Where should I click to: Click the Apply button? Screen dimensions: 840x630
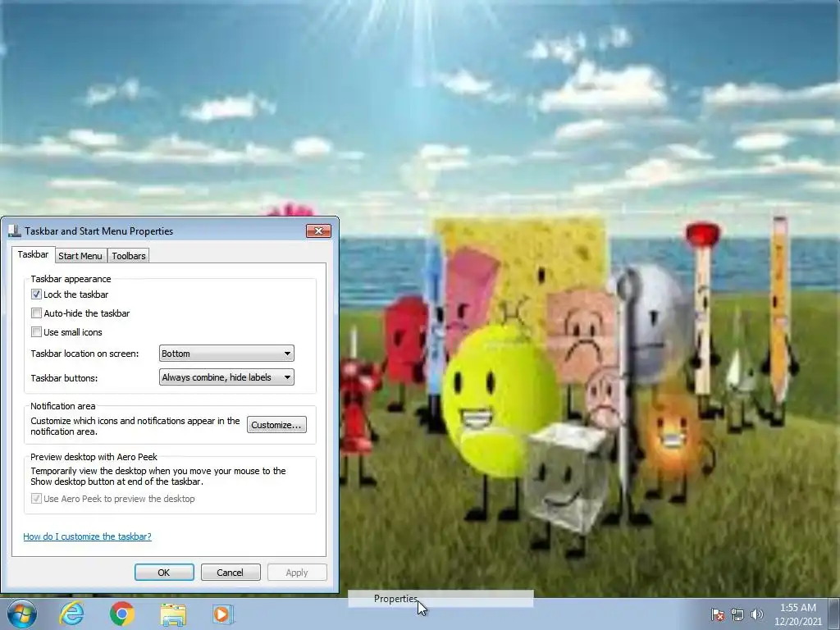tap(297, 572)
